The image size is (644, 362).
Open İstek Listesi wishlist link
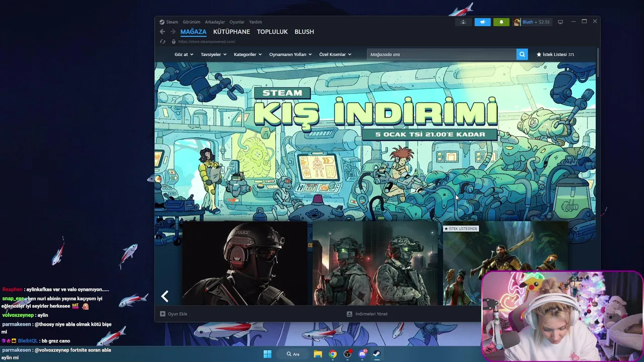tap(555, 54)
